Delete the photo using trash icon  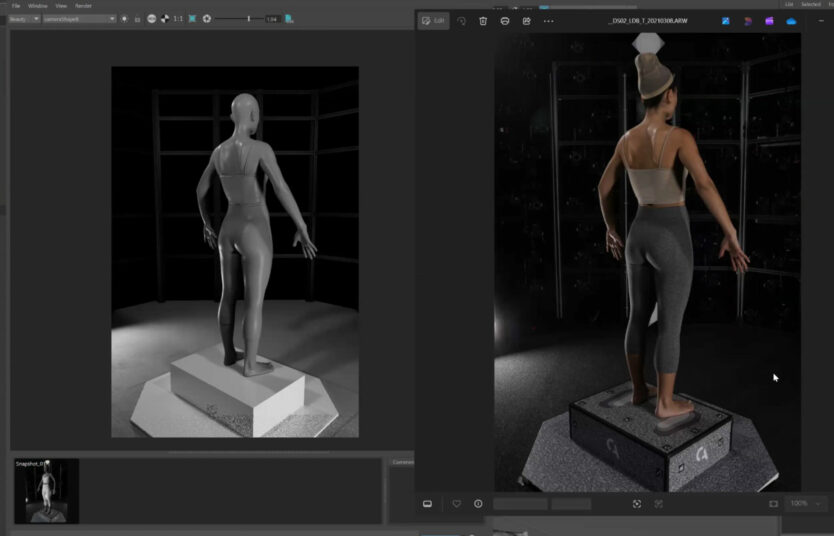483,20
